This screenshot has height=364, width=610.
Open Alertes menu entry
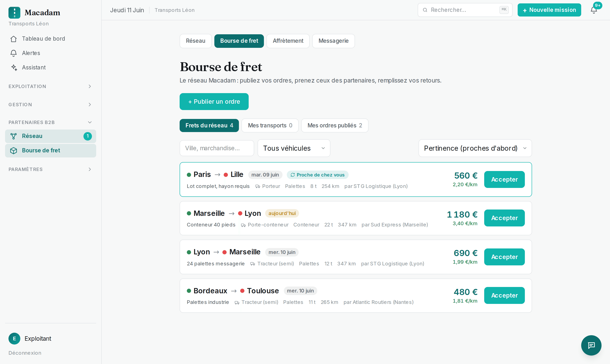coord(51,53)
